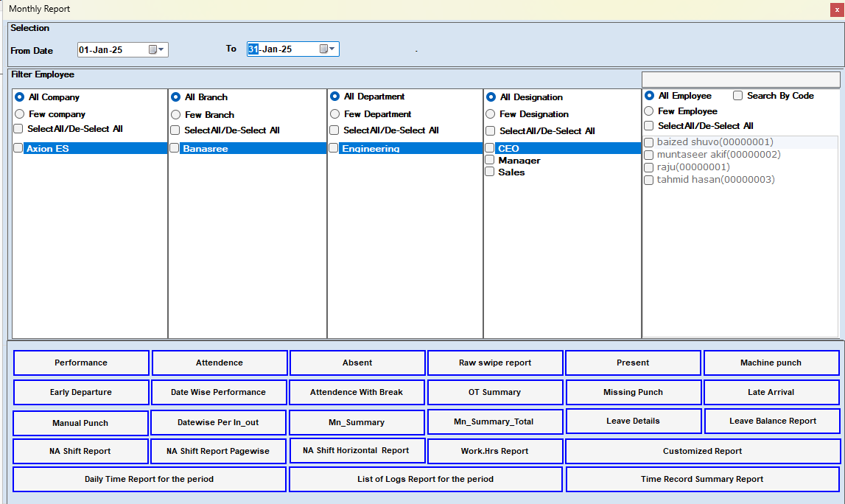Open the OT Summary report
This screenshot has height=504, width=845.
pos(495,392)
